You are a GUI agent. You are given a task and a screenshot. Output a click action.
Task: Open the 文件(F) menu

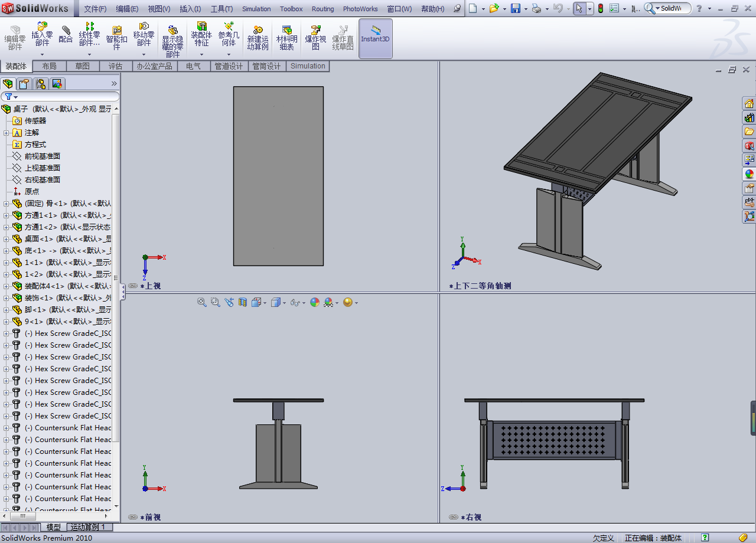(x=95, y=9)
